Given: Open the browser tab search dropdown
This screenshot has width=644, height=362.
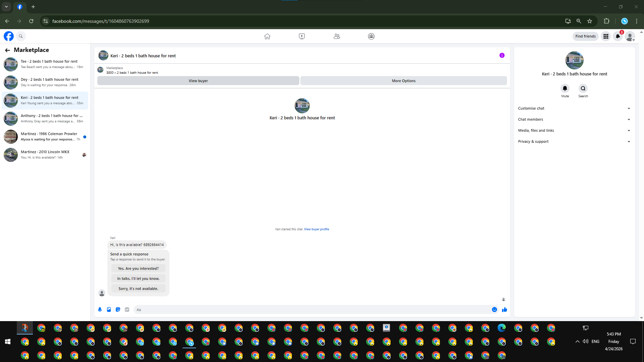Looking at the screenshot, I should (x=6, y=7).
